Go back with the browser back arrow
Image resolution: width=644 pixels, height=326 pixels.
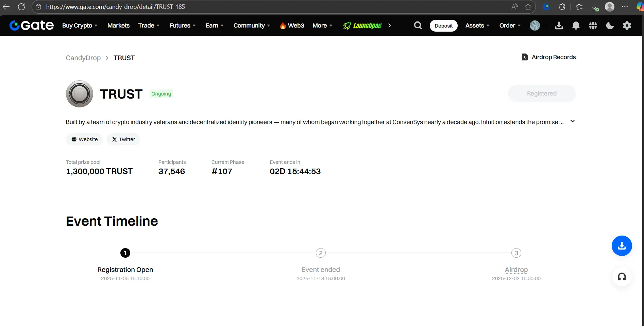click(6, 7)
